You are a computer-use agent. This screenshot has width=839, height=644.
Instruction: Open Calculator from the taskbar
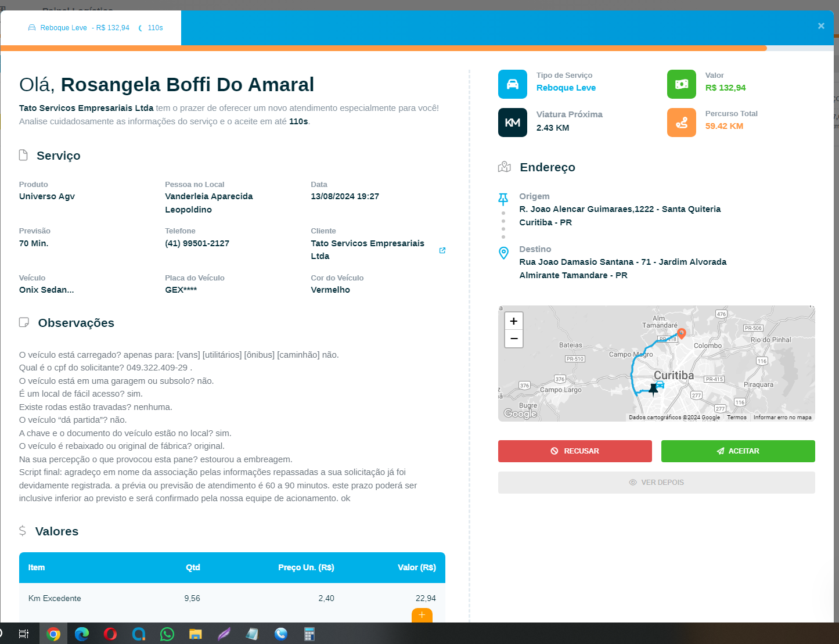309,634
